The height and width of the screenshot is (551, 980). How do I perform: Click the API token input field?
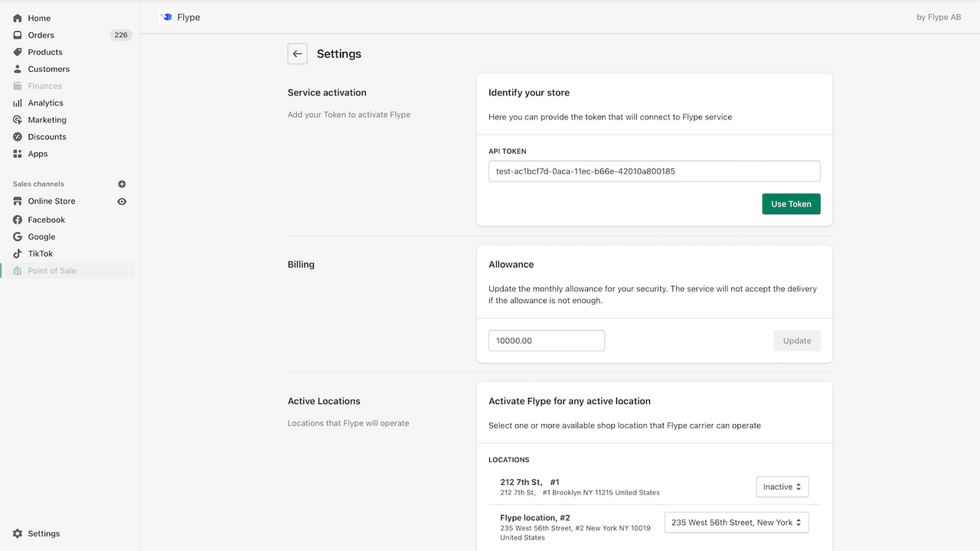coord(654,171)
